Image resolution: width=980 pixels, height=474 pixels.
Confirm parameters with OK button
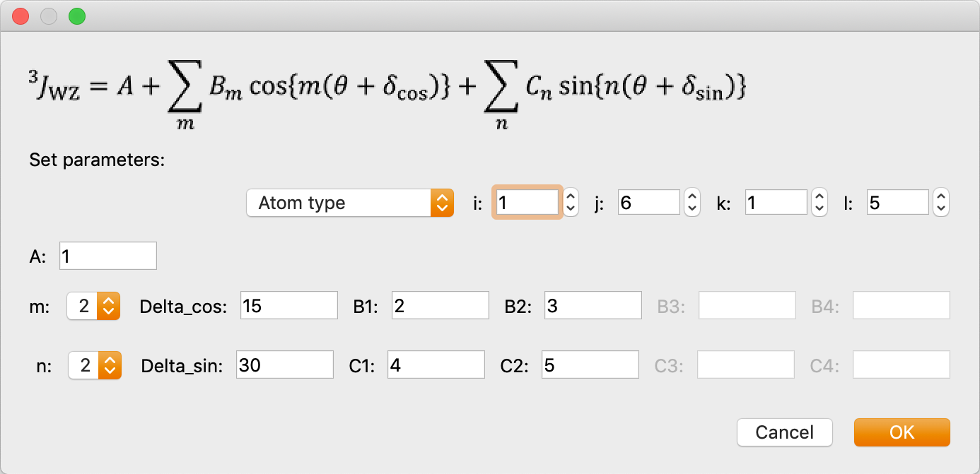click(902, 432)
